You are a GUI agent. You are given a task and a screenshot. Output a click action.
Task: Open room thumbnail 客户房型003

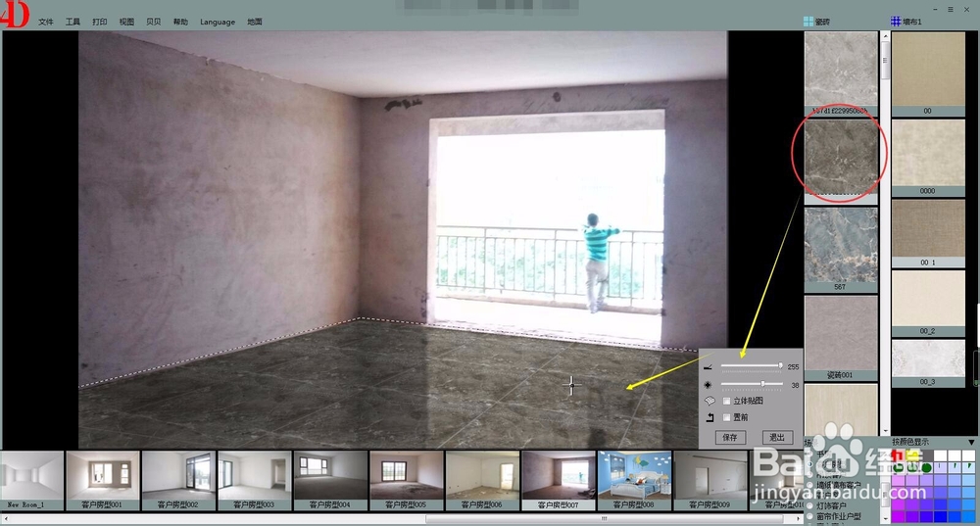[255, 480]
